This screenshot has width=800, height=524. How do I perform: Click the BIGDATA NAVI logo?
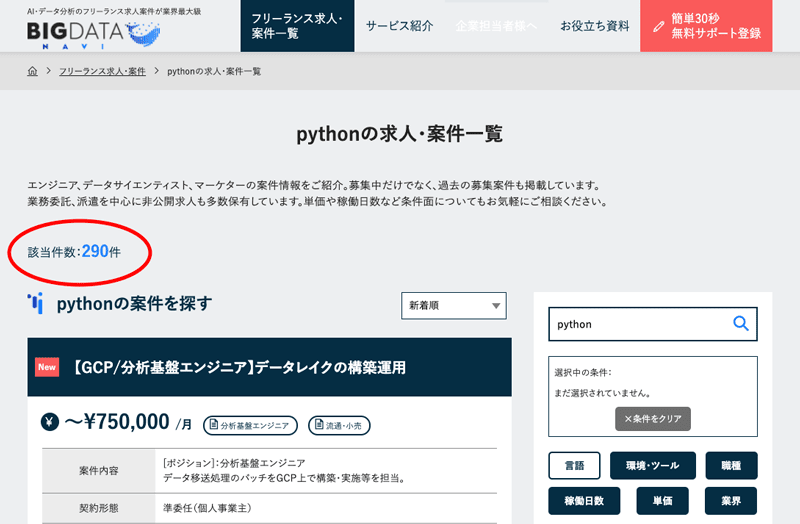point(94,35)
